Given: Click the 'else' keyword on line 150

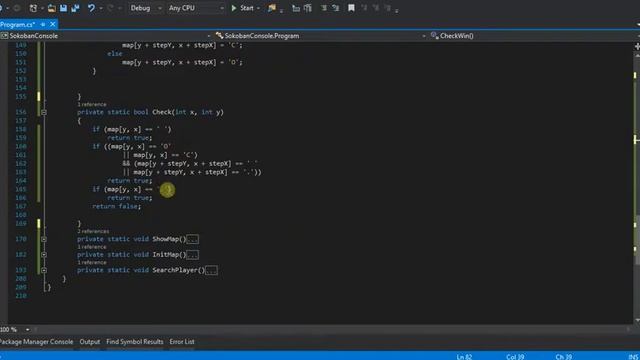Looking at the screenshot, I should 115,54.
